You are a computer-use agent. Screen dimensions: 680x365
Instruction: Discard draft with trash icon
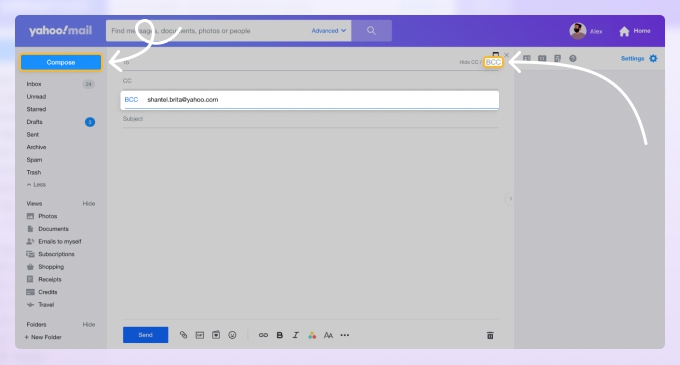coord(490,335)
